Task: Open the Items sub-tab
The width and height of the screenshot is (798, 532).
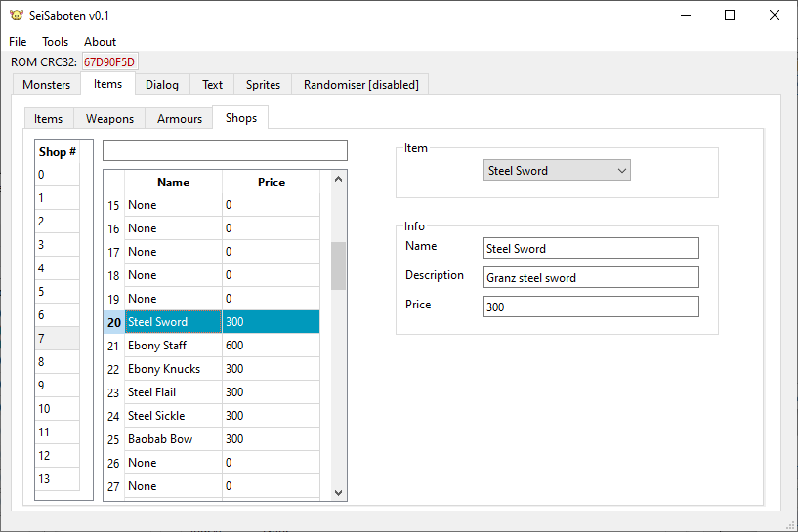Action: coord(48,118)
